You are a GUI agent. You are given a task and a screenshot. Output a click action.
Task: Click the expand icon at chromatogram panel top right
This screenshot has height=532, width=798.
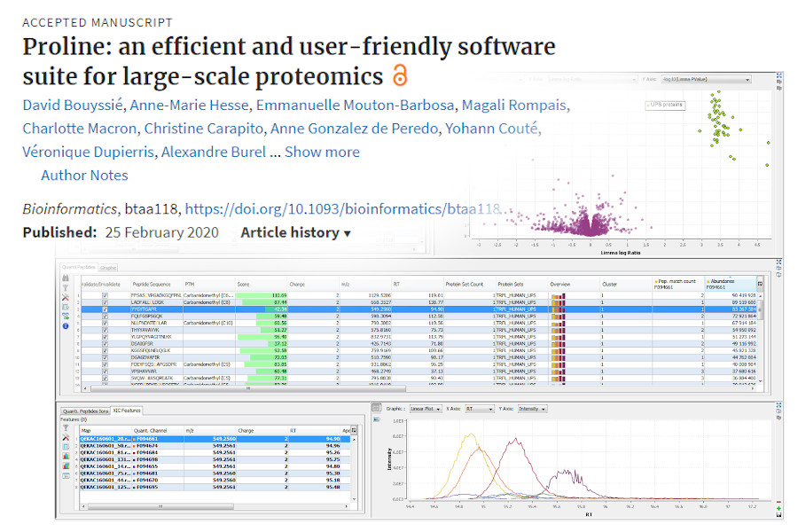(x=779, y=405)
